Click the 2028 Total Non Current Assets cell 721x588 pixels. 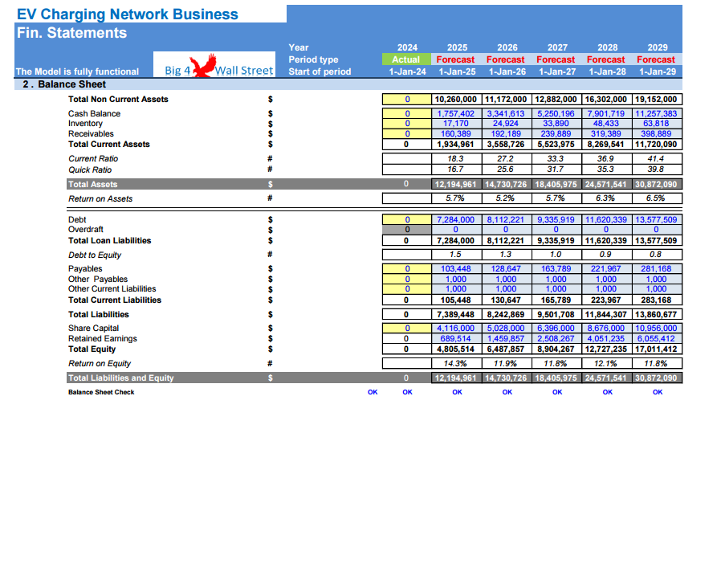tap(606, 100)
